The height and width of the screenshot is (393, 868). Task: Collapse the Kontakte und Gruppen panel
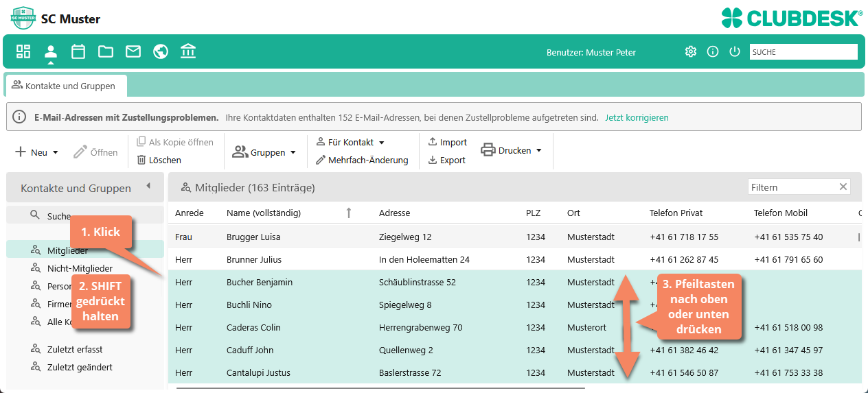coord(148,187)
